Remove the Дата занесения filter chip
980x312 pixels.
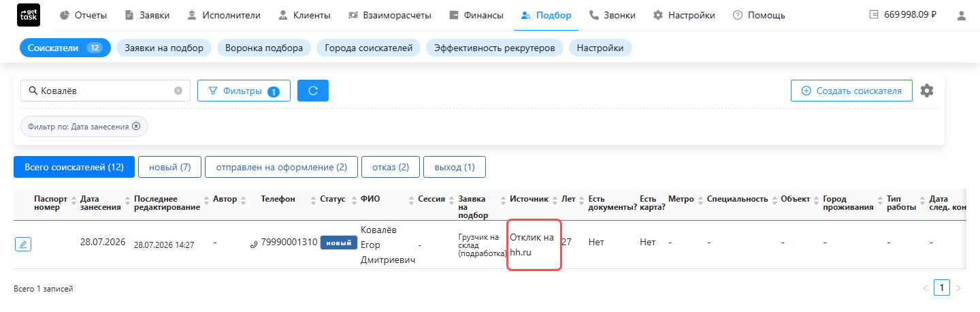tap(136, 126)
